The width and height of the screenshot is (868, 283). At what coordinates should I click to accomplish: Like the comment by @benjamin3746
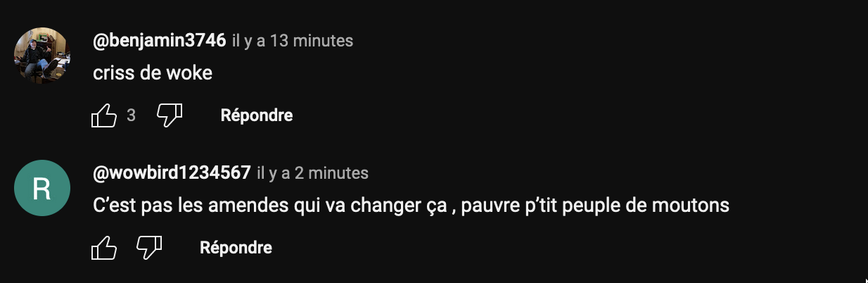tap(104, 115)
